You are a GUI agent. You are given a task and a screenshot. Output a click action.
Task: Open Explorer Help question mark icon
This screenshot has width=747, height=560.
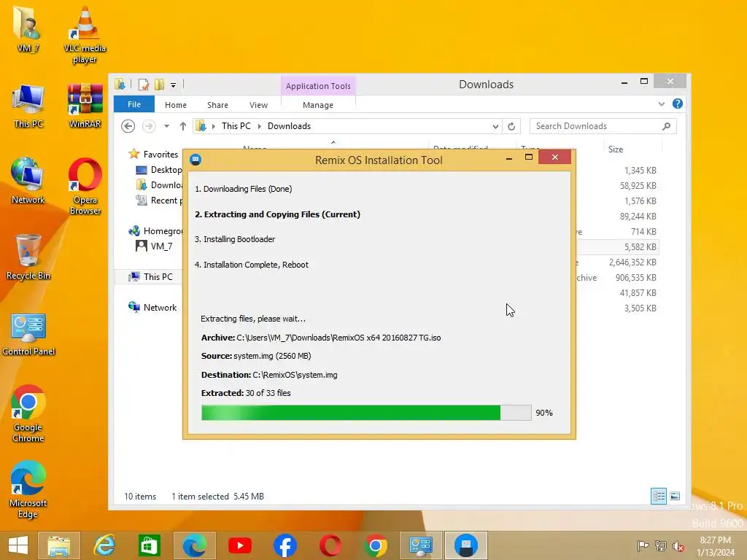pos(678,104)
